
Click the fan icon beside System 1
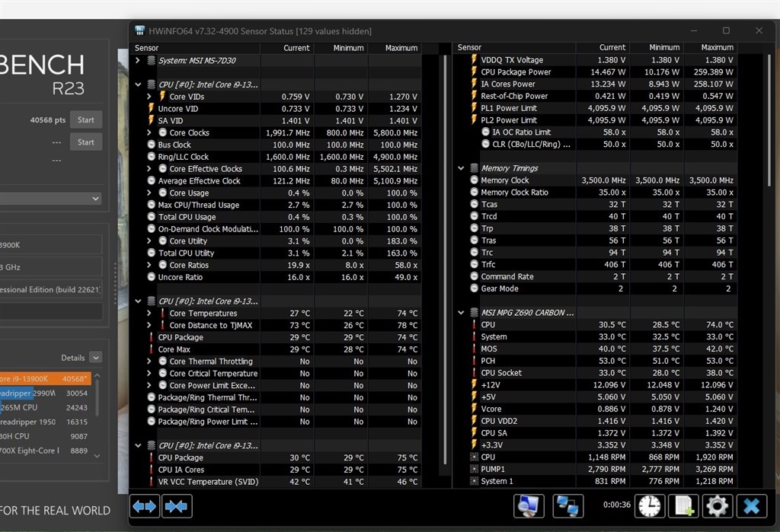[474, 481]
